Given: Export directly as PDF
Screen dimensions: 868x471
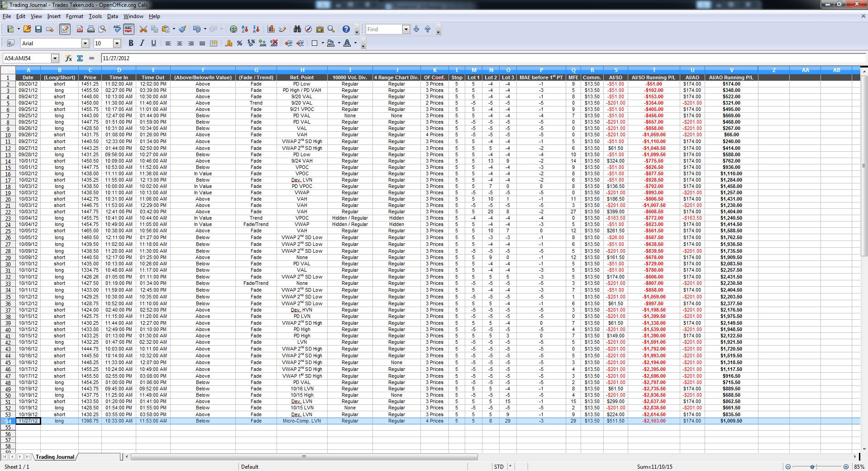Looking at the screenshot, I should click(x=80, y=29).
